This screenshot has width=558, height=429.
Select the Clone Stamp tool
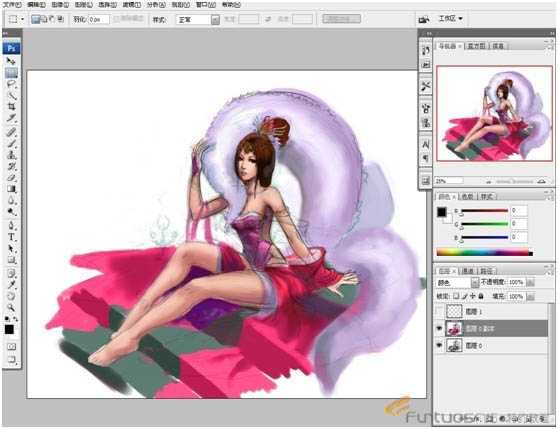pyautogui.click(x=11, y=155)
